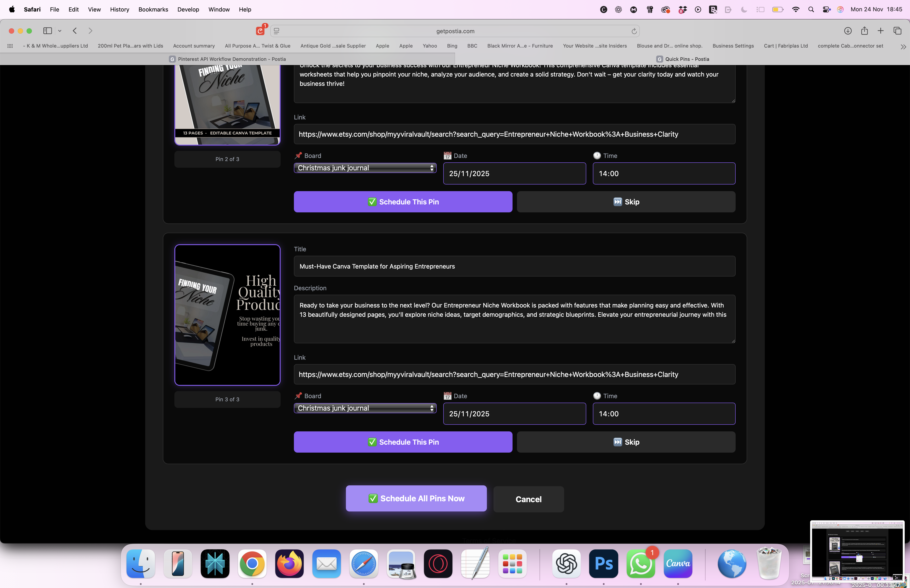Open Control Center in menu bar

(826, 10)
